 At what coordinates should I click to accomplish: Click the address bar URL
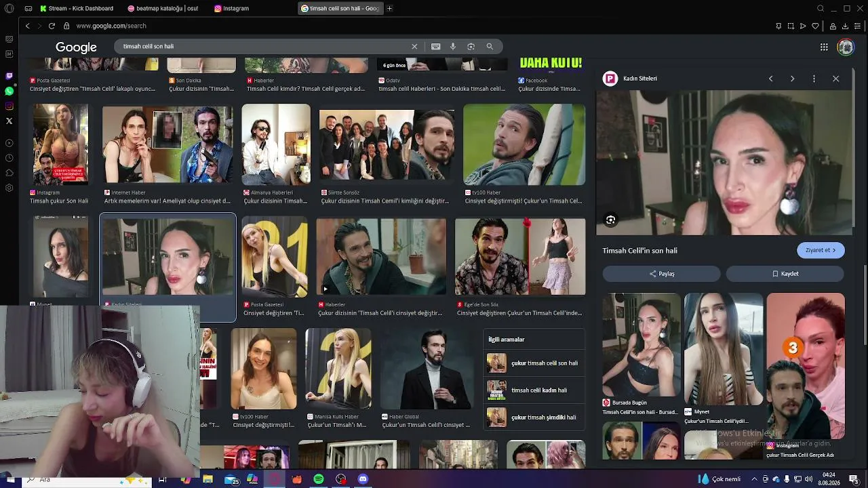pos(111,26)
